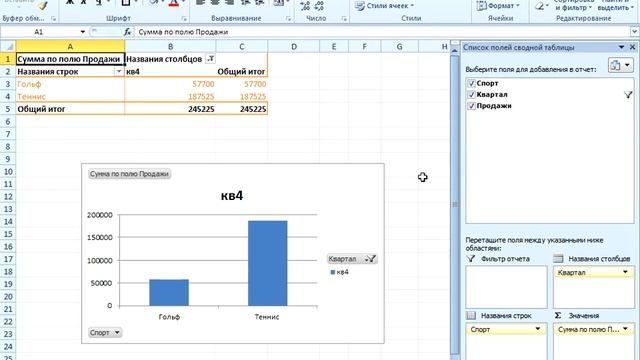The image size is (640, 360).
Task: Select cell C5 with total 245225
Action: 242,109
